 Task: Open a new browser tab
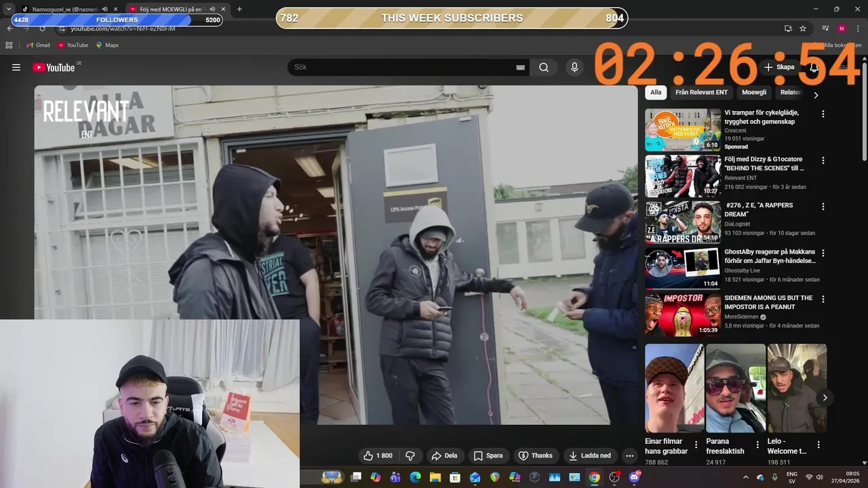pyautogui.click(x=239, y=9)
